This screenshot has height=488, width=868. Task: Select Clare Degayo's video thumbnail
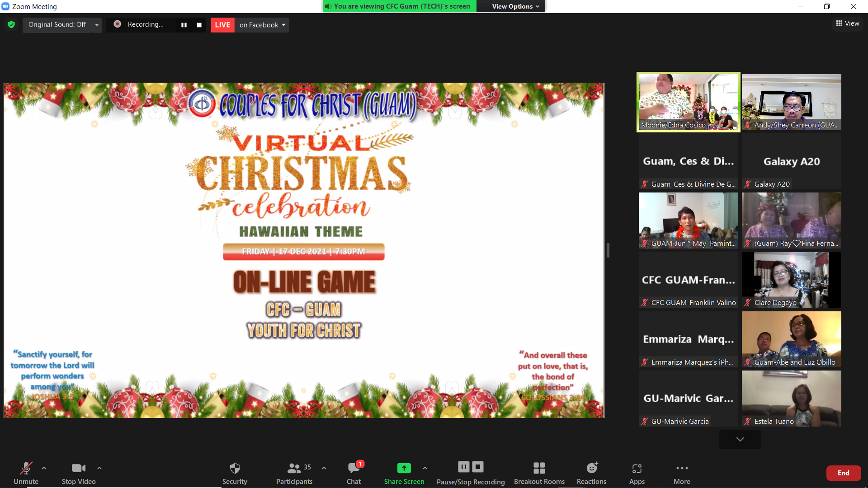tap(791, 280)
